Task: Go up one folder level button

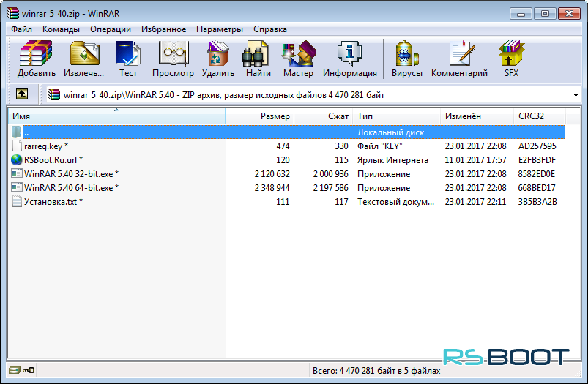Action: click(x=22, y=94)
